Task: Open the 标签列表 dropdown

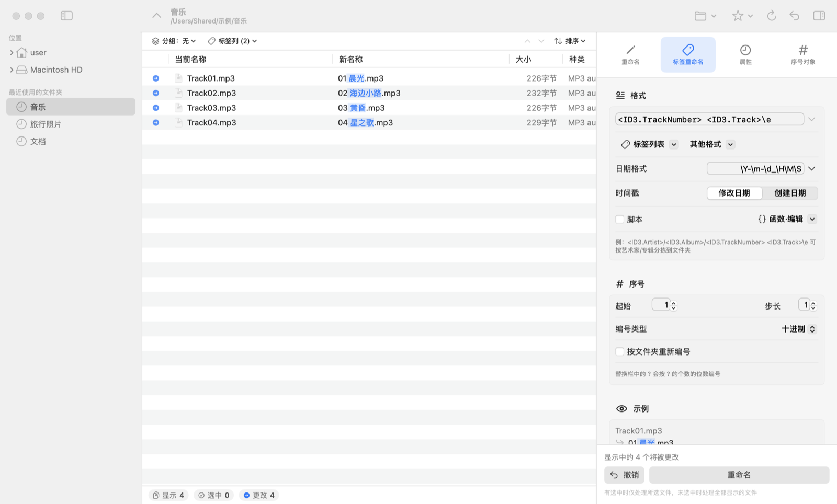Action: tap(649, 144)
